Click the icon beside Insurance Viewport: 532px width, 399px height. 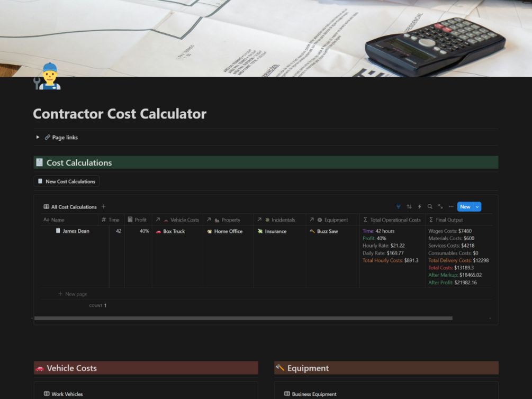pyautogui.click(x=260, y=231)
